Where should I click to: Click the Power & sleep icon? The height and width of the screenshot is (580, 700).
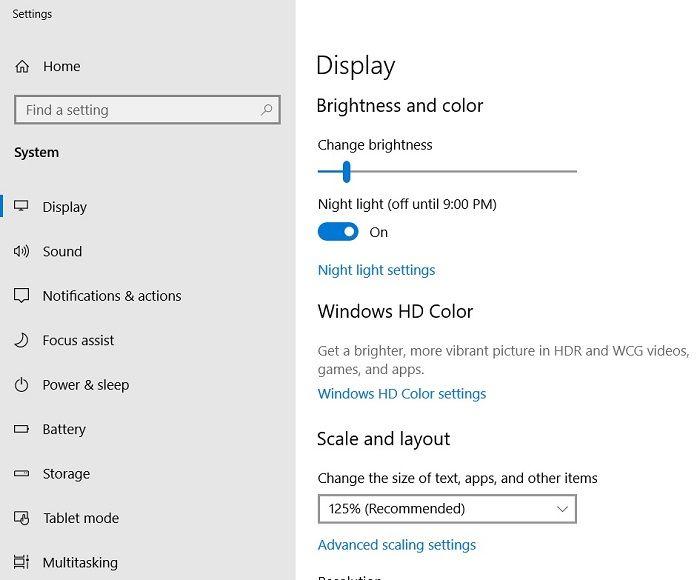21,385
